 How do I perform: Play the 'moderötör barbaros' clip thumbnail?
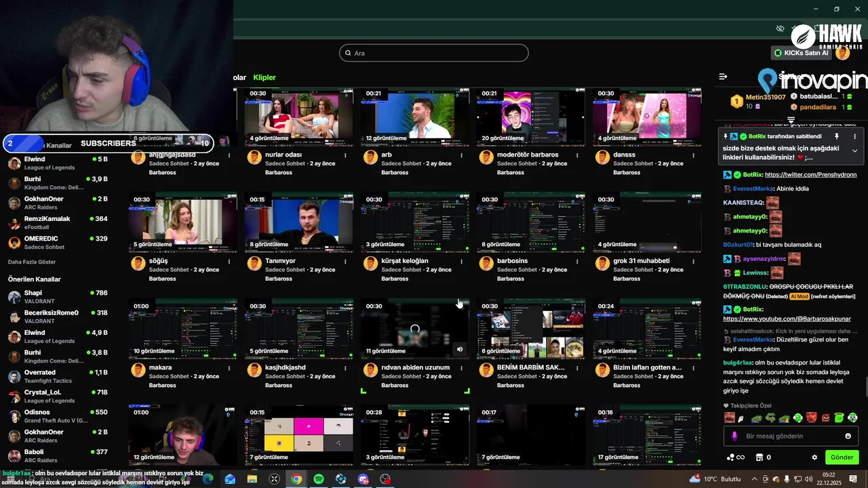tap(530, 116)
